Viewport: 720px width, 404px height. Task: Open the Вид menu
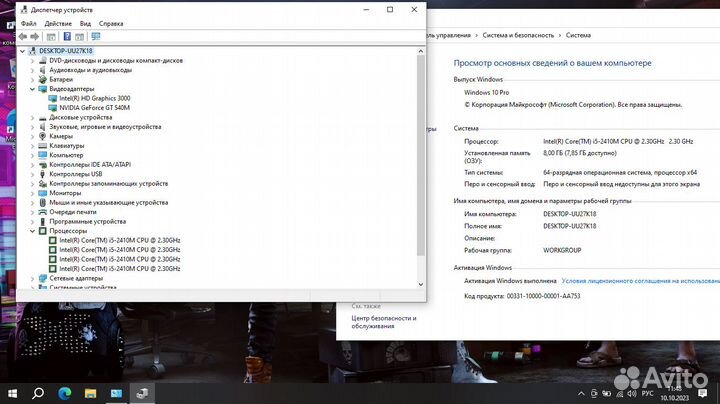coord(85,23)
